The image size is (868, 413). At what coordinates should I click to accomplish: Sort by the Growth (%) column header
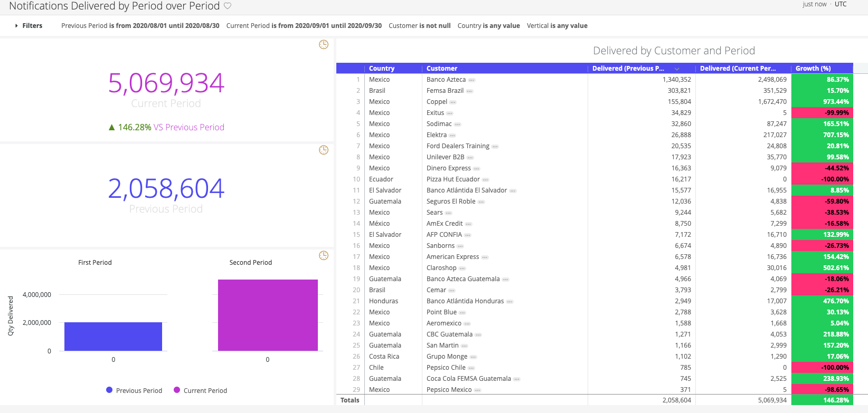click(813, 68)
